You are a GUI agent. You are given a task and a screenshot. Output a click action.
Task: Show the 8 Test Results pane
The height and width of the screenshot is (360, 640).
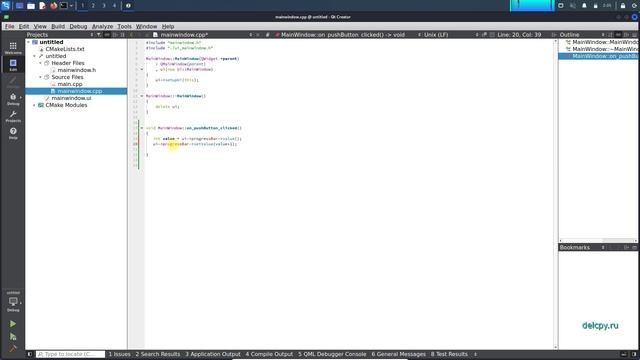click(449, 354)
